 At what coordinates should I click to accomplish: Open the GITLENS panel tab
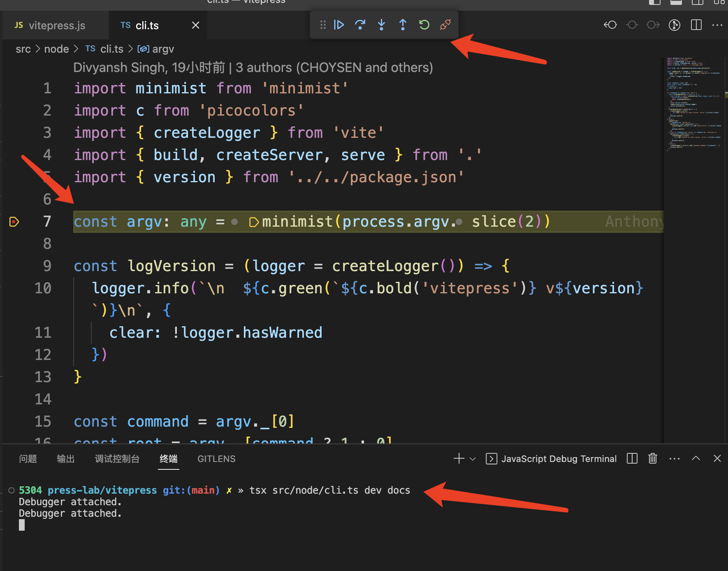click(x=216, y=459)
